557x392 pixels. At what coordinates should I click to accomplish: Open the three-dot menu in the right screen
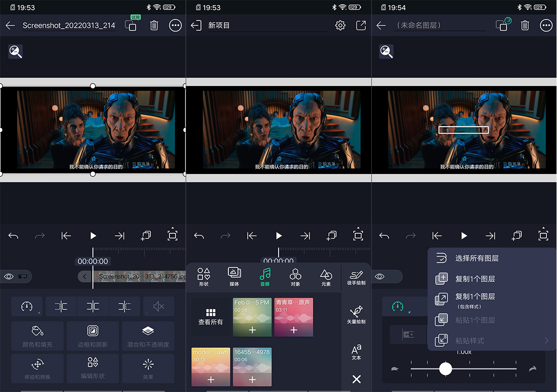pyautogui.click(x=546, y=26)
